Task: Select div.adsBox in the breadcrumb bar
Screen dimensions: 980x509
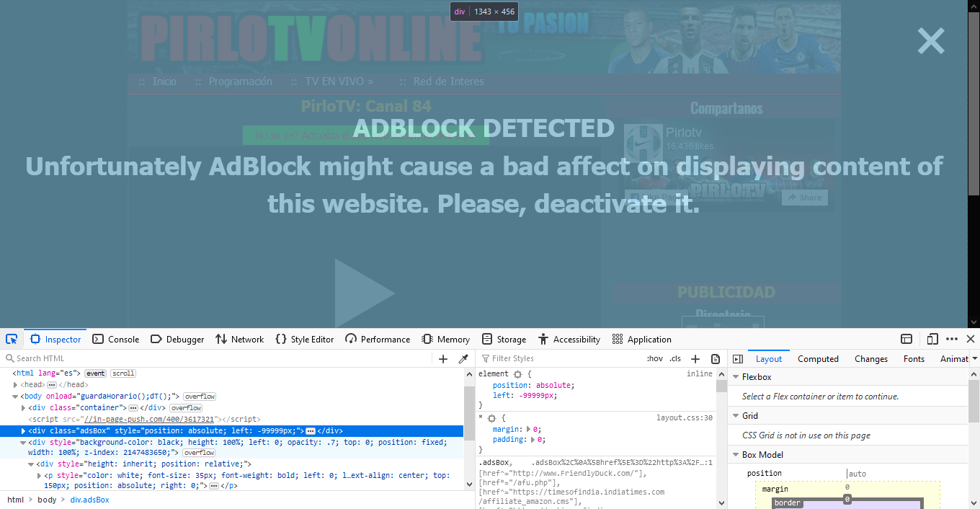Action: (89, 500)
